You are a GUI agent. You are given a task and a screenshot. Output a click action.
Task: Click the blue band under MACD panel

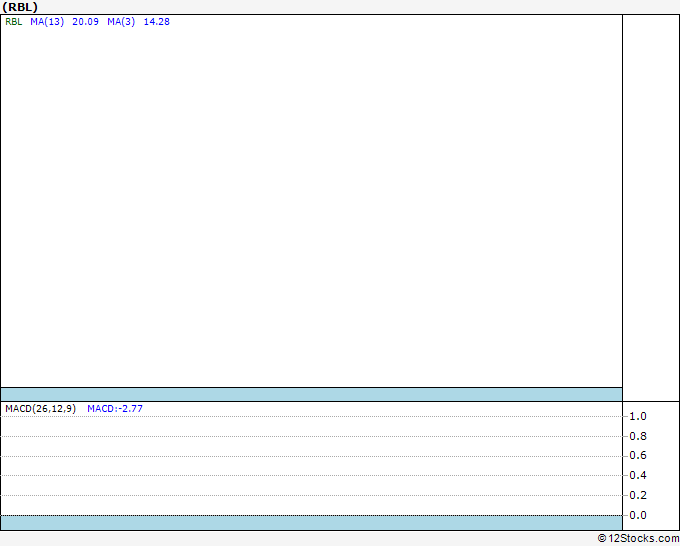click(x=311, y=523)
